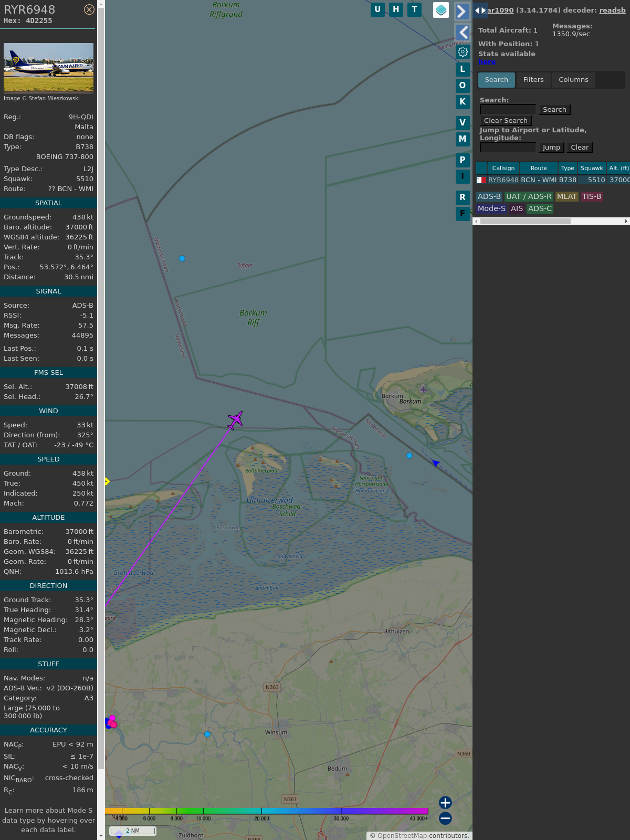Screen dimensions: 630x840
Task: Open the Columns tab
Action: [x=573, y=80]
